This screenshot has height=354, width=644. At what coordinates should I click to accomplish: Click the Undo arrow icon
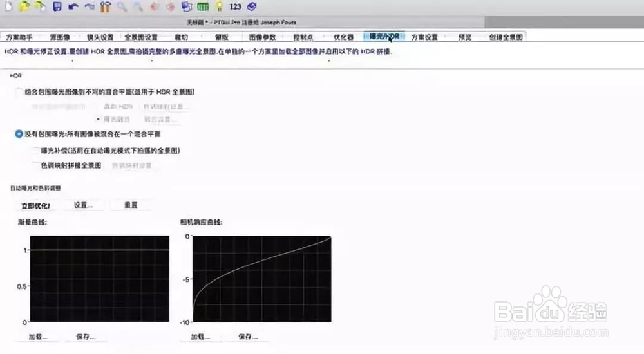point(73,6)
